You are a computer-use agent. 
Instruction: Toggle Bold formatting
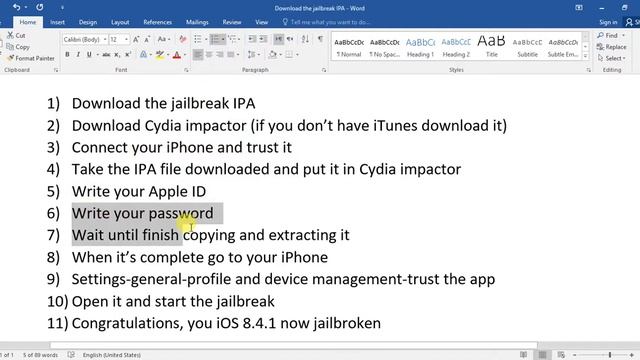pos(67,54)
